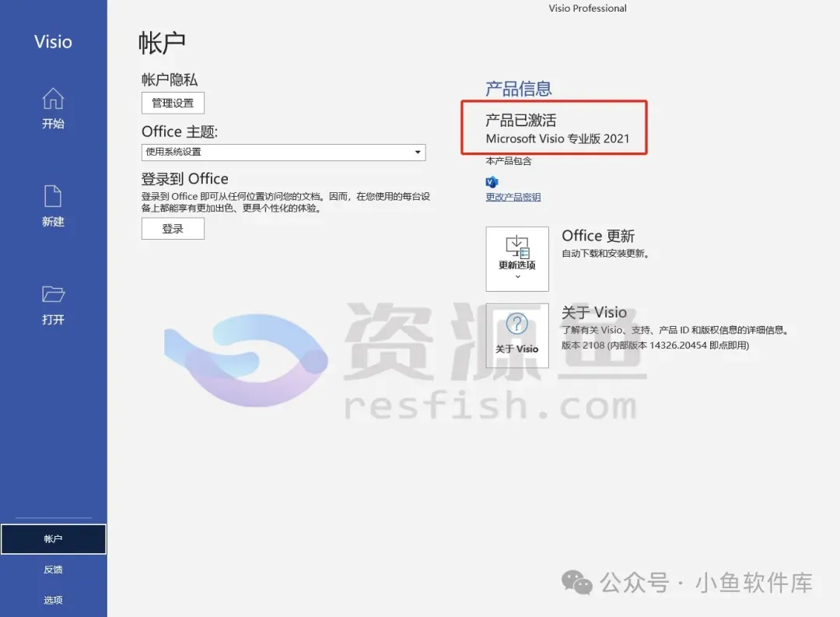Expand the 更新选项 chevron

pyautogui.click(x=517, y=277)
